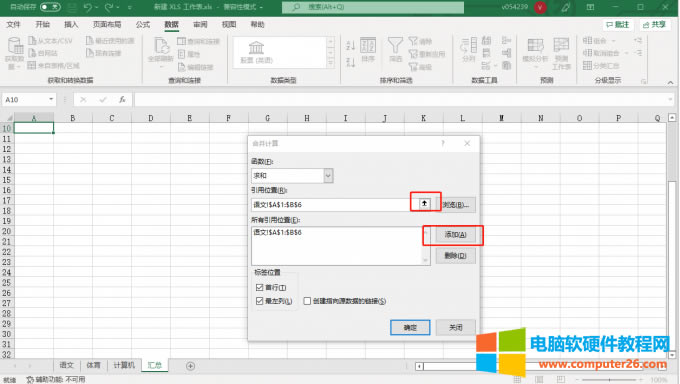Click the Refresh All icon
The image size is (680, 384).
(x=161, y=46)
